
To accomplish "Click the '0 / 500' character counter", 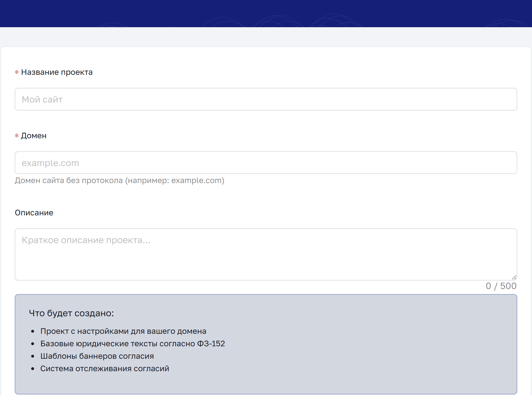I will pos(501,286).
